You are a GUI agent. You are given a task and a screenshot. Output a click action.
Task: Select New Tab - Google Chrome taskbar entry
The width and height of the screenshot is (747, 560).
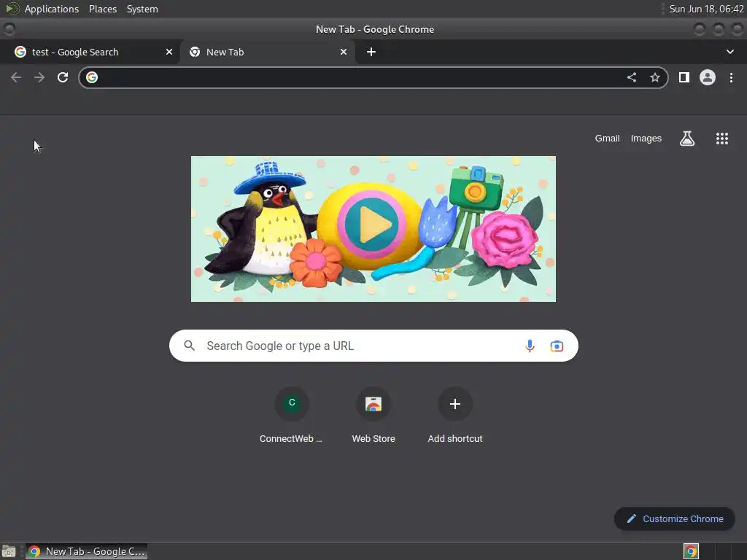(86, 551)
